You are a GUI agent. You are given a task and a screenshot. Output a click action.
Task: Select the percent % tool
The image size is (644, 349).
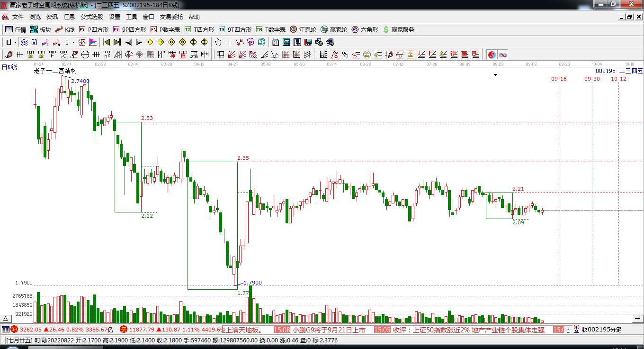coord(345,55)
